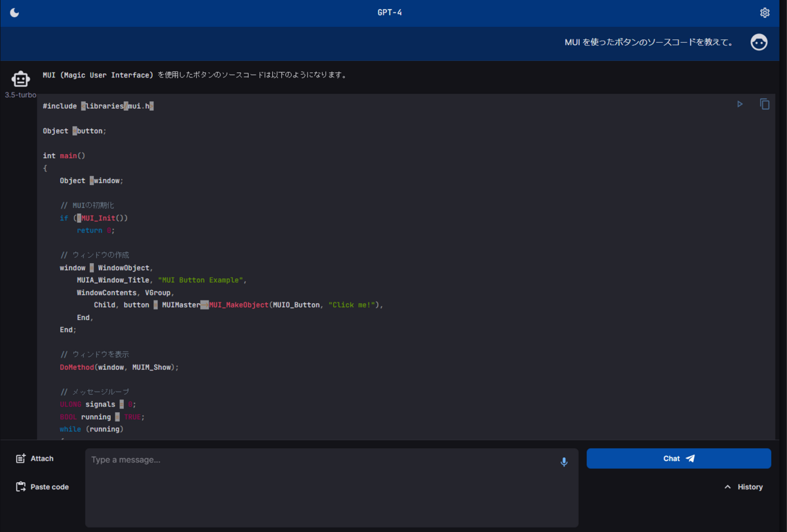Viewport: 787px width, 532px height.
Task: Click the 3.5-turbo robot avatar icon
Action: coord(22,79)
